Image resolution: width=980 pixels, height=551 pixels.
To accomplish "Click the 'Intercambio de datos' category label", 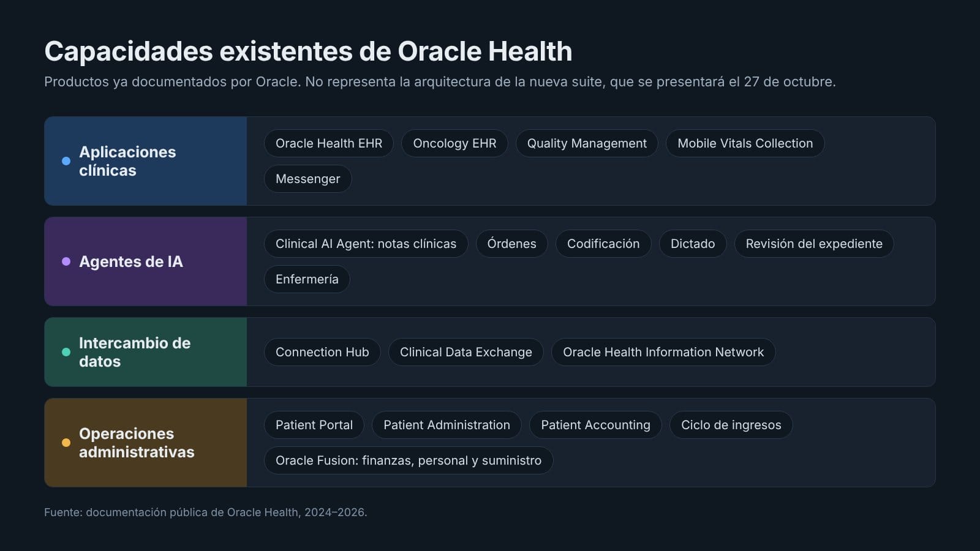I will [135, 352].
